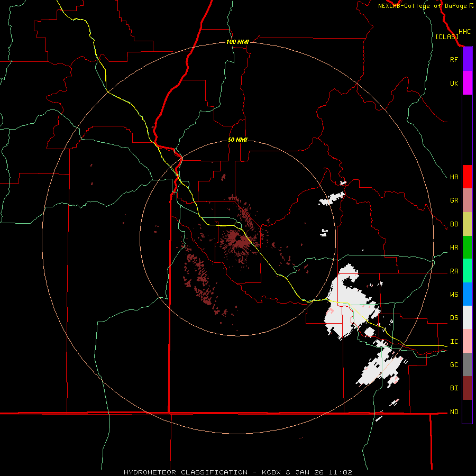
Task: Click the 50 NMI range ring label
Action: [x=237, y=140]
